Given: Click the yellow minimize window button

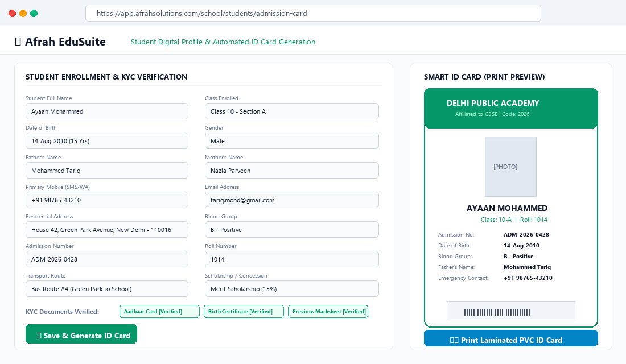Looking at the screenshot, I should [23, 13].
